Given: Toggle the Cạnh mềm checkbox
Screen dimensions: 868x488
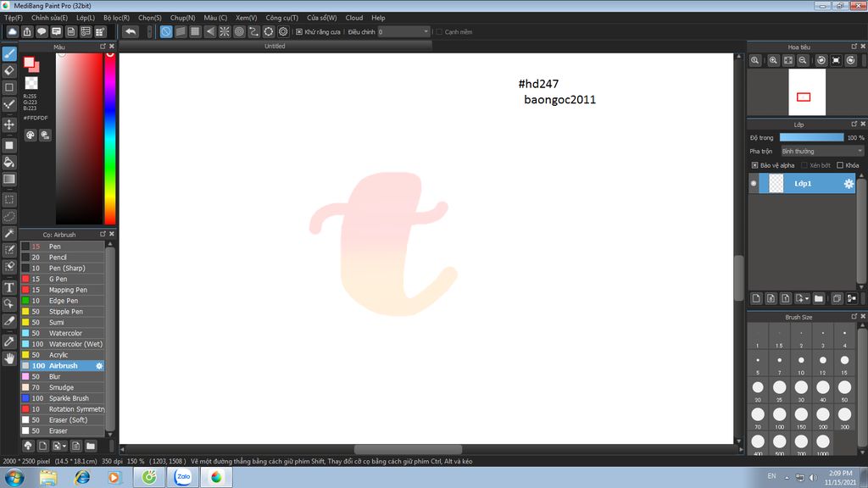Looking at the screenshot, I should coord(439,32).
